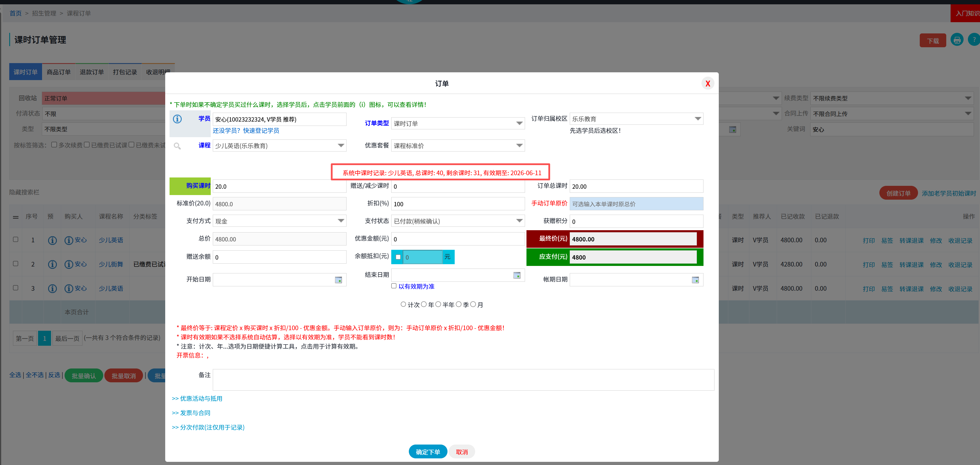Click the 确定下单 button
The width and height of the screenshot is (980, 465).
[x=428, y=452]
